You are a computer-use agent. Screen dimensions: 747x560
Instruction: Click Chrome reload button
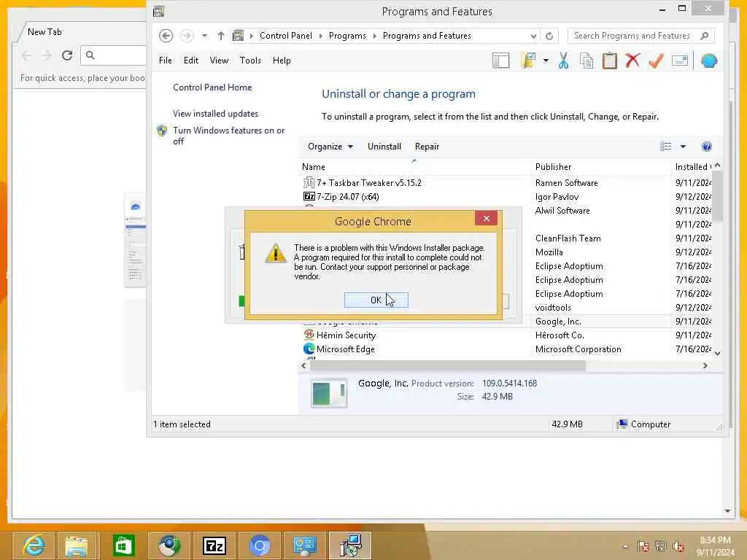[67, 55]
